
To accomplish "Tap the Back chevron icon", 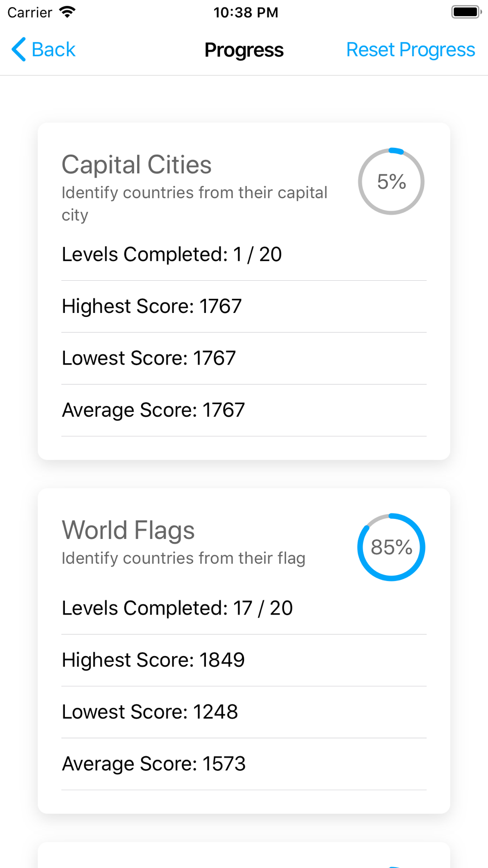I will tap(19, 49).
